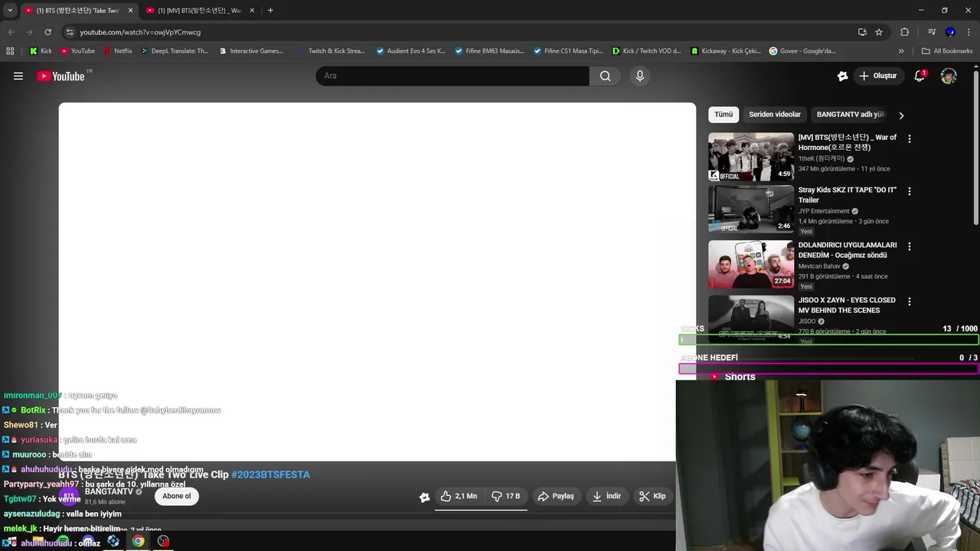Dislike the video with thumbs down
Image resolution: width=980 pixels, height=551 pixels.
[x=506, y=496]
